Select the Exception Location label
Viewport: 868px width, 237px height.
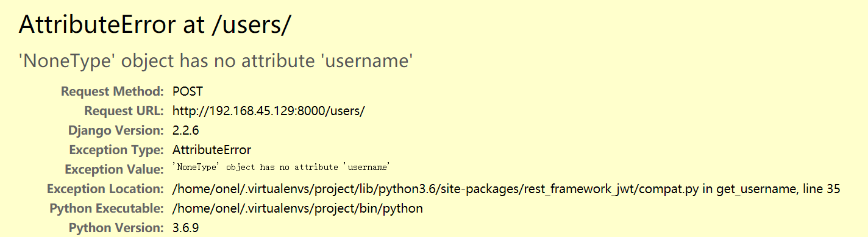(x=105, y=189)
